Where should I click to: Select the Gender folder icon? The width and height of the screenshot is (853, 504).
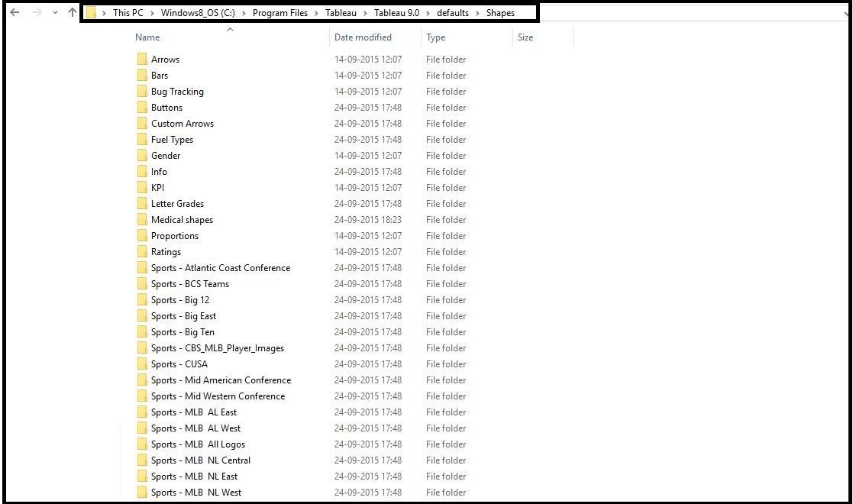pyautogui.click(x=142, y=156)
